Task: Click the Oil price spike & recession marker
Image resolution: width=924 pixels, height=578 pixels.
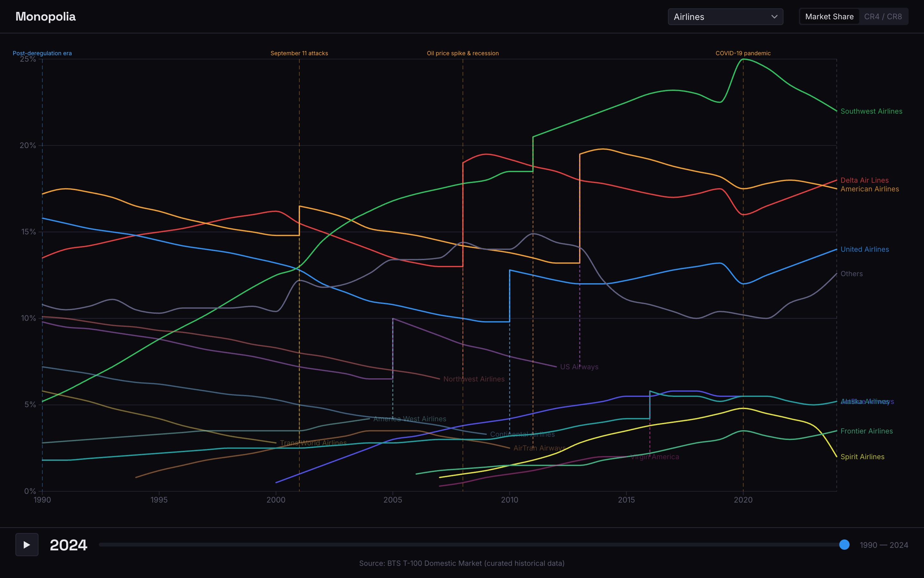Action: tap(463, 53)
